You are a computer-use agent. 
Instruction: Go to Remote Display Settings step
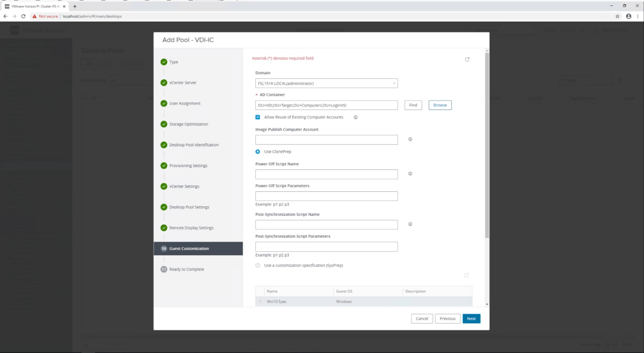pos(191,228)
